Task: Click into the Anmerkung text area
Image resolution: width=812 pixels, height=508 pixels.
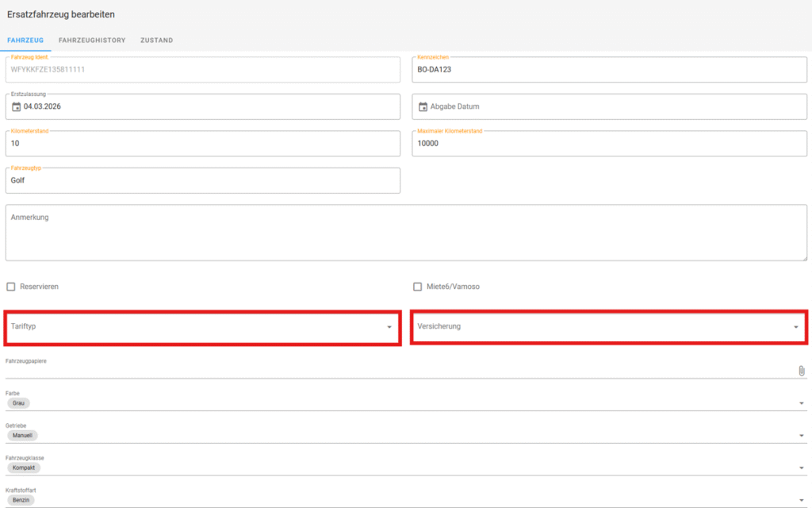Action: tap(406, 233)
